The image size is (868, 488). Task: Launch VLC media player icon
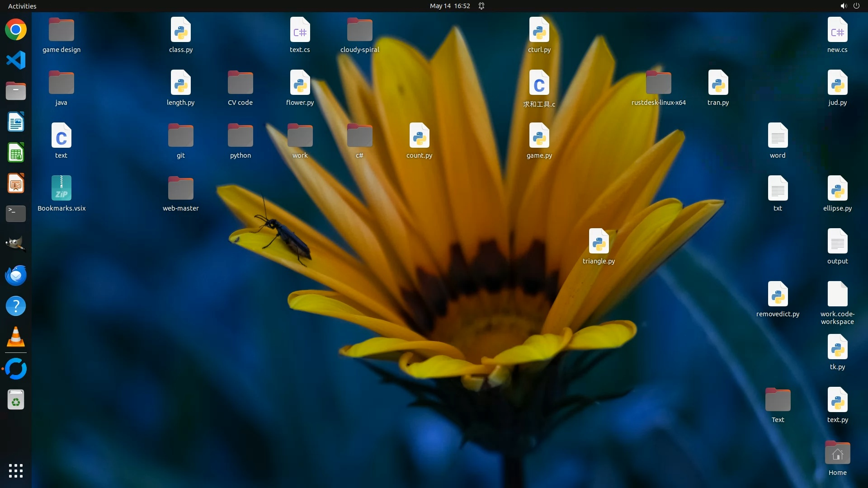tap(16, 337)
